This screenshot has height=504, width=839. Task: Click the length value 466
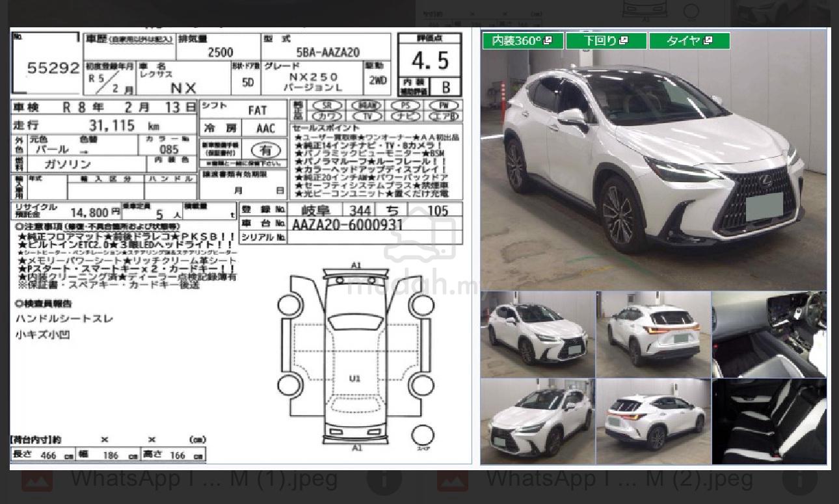coord(48,455)
